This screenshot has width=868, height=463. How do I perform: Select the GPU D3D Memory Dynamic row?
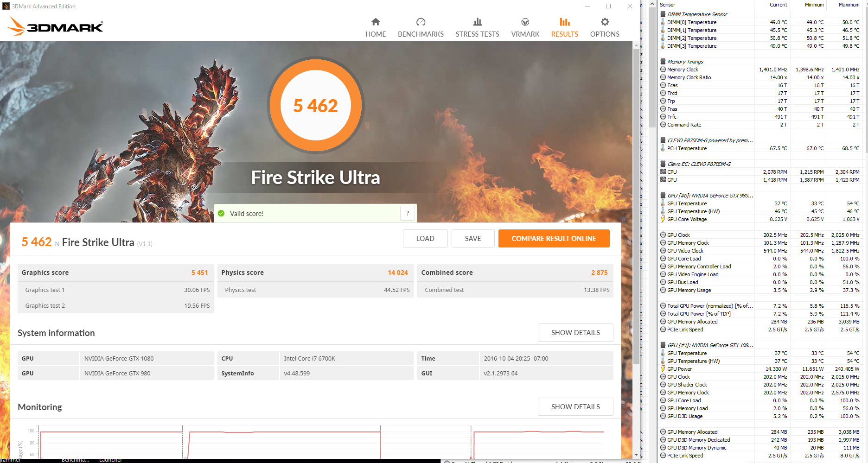(760, 448)
